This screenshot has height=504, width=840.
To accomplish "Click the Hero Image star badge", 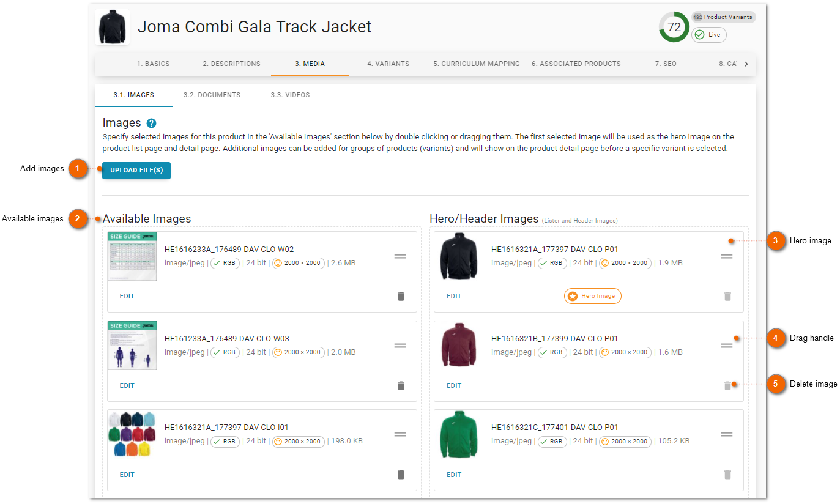I will (x=592, y=296).
